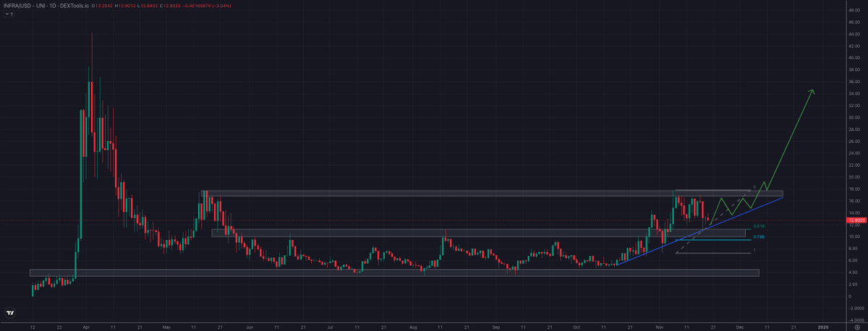Viewport: 868px width, 331px height.
Task: Select the 0.786 Fibonacci level label
Action: pyautogui.click(x=759, y=237)
